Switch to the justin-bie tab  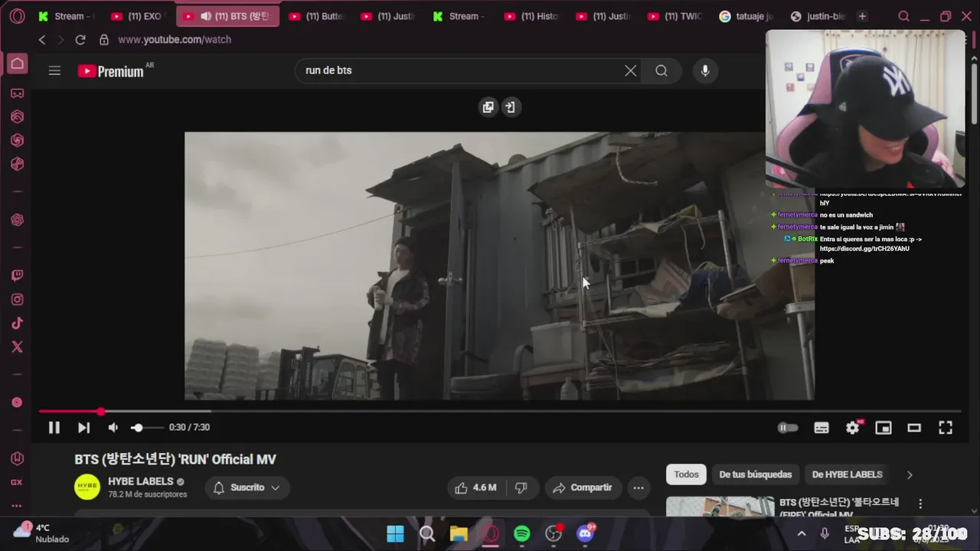pos(818,16)
